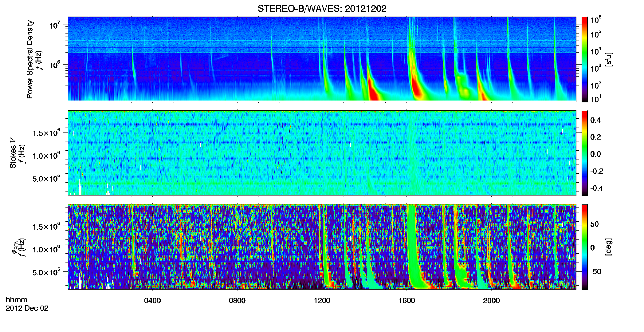The height and width of the screenshot is (332, 644).
Task: Click the hhmm label
Action: (x=17, y=300)
